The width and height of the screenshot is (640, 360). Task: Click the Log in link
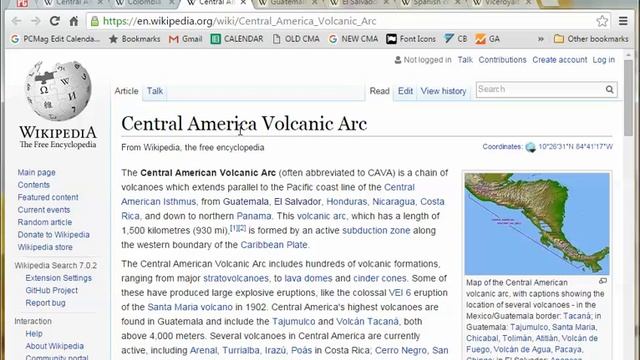click(x=604, y=60)
